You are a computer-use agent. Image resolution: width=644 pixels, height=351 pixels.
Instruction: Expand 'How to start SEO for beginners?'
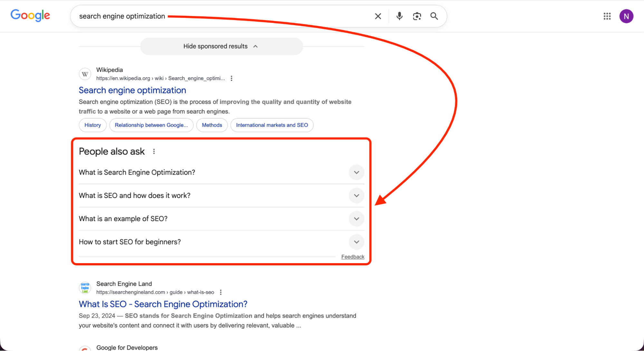356,242
